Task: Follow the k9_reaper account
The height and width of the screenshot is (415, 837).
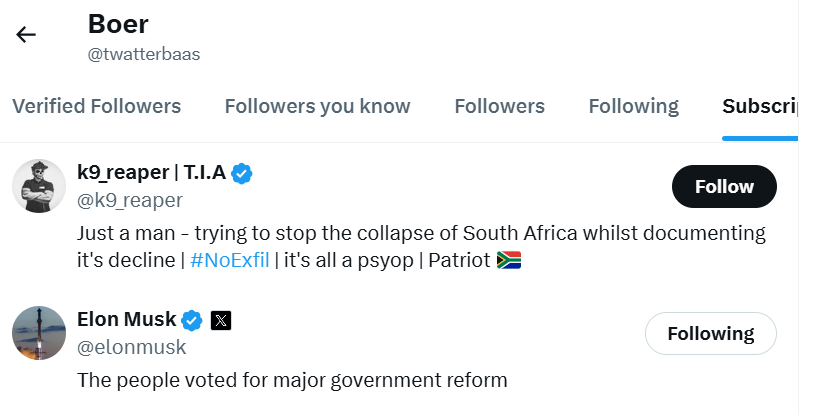Action: (724, 186)
